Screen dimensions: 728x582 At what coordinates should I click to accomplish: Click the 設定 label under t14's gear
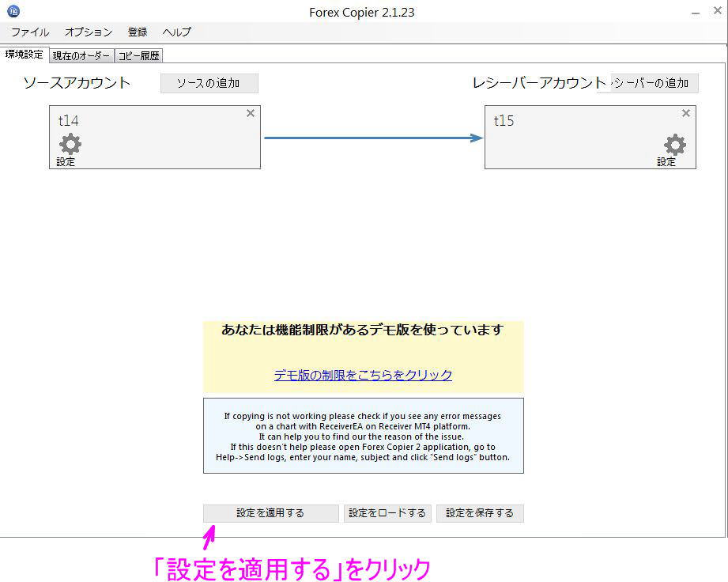(x=66, y=161)
